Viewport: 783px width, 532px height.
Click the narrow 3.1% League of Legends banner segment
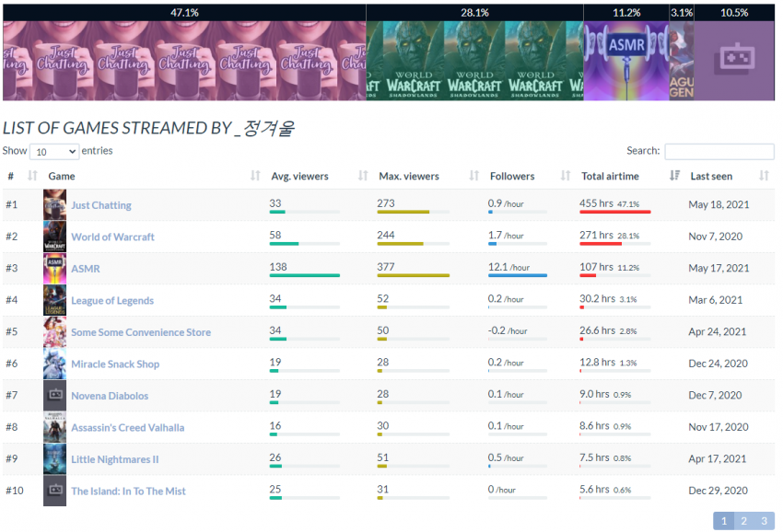pyautogui.click(x=682, y=52)
